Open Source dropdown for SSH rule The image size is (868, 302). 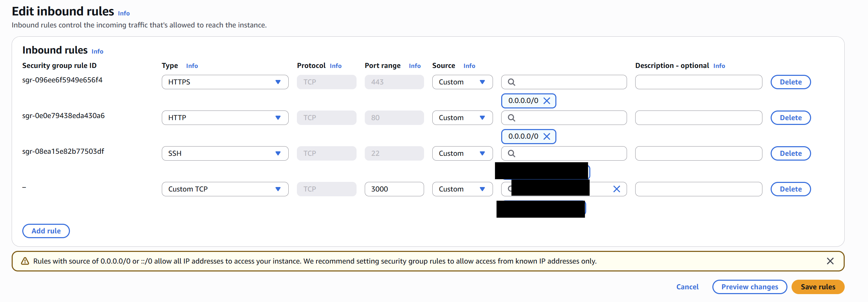462,153
